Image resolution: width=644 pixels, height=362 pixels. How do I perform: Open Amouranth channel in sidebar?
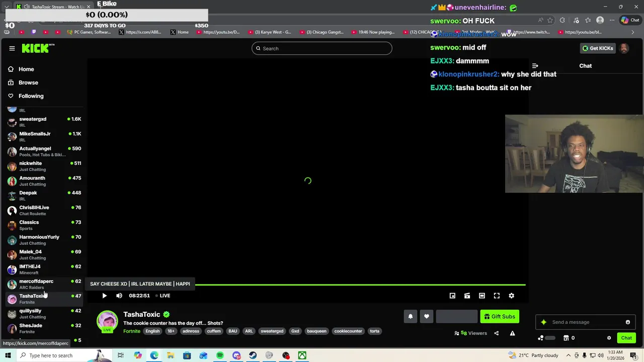point(44,180)
